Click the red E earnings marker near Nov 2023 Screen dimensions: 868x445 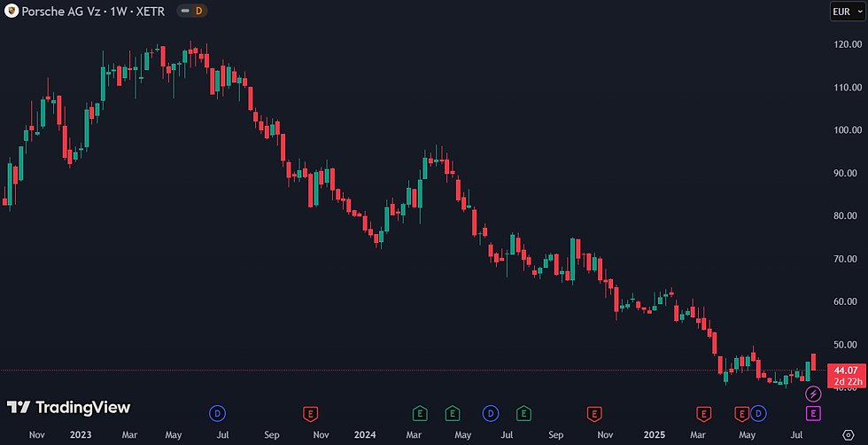coord(311,413)
